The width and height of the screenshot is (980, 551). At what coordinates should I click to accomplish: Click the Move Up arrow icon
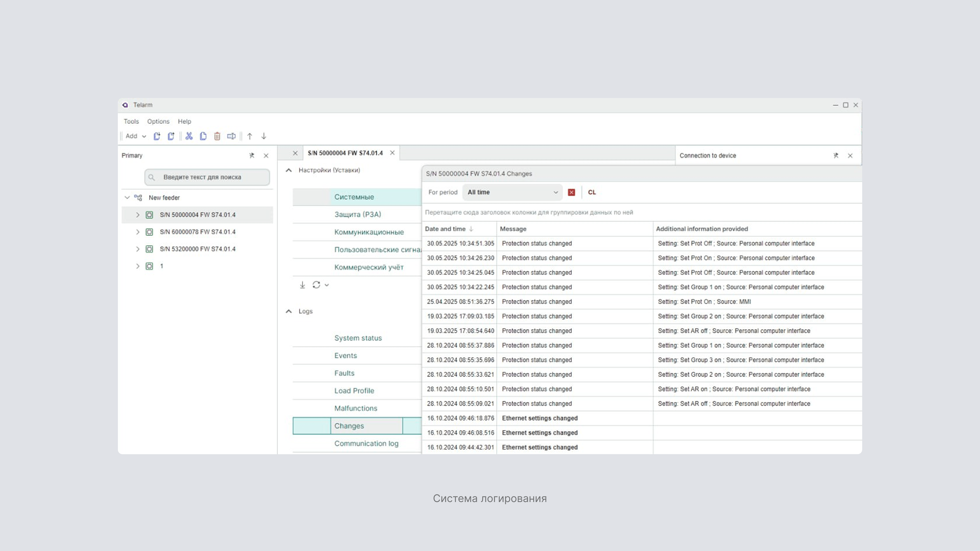(249, 136)
